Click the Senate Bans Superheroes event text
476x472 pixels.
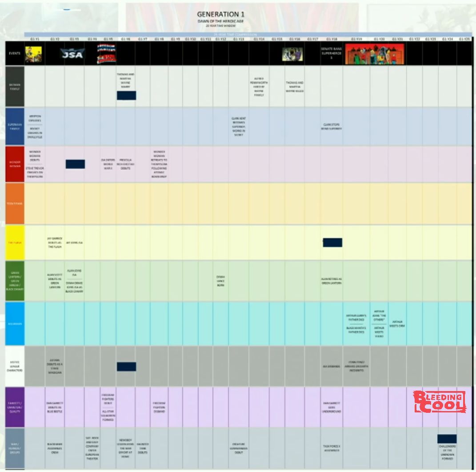[331, 52]
